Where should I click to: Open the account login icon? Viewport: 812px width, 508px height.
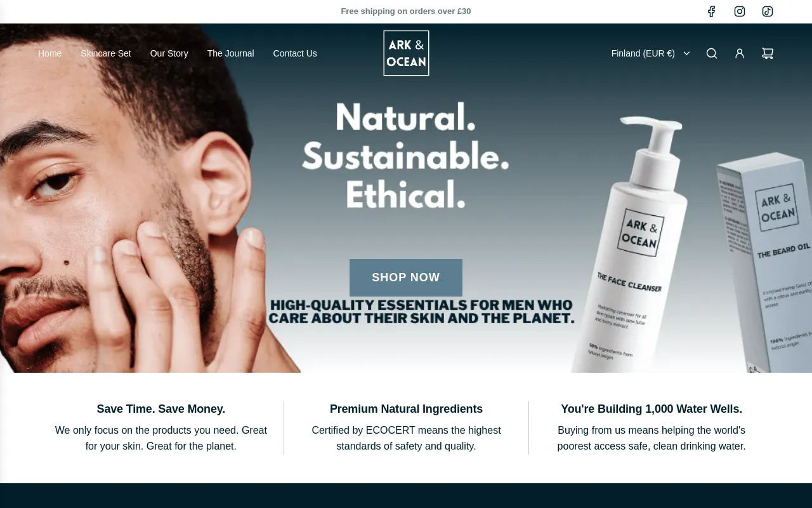(x=740, y=53)
